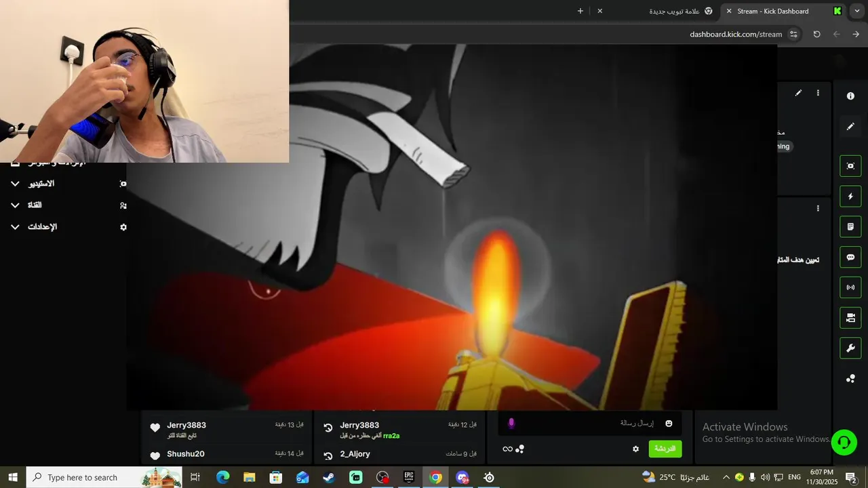Go forward using the browser arrow
The image size is (868, 488).
point(856,34)
